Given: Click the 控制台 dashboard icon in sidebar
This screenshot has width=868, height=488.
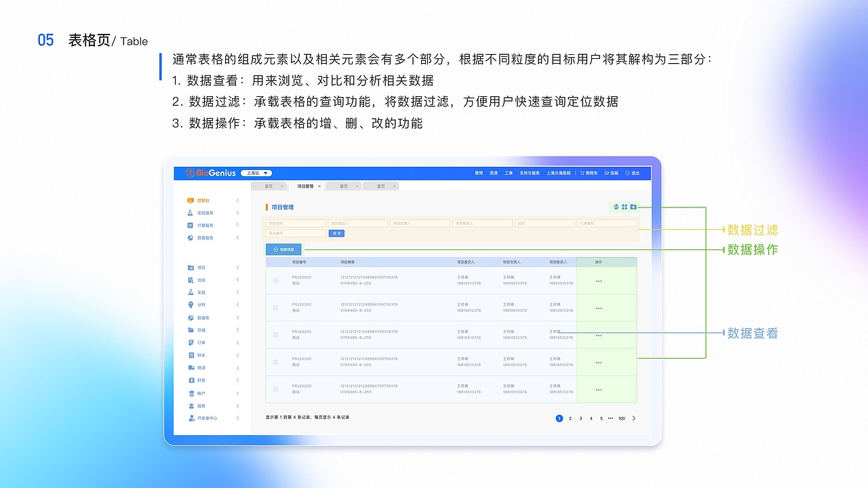Looking at the screenshot, I should (x=191, y=201).
